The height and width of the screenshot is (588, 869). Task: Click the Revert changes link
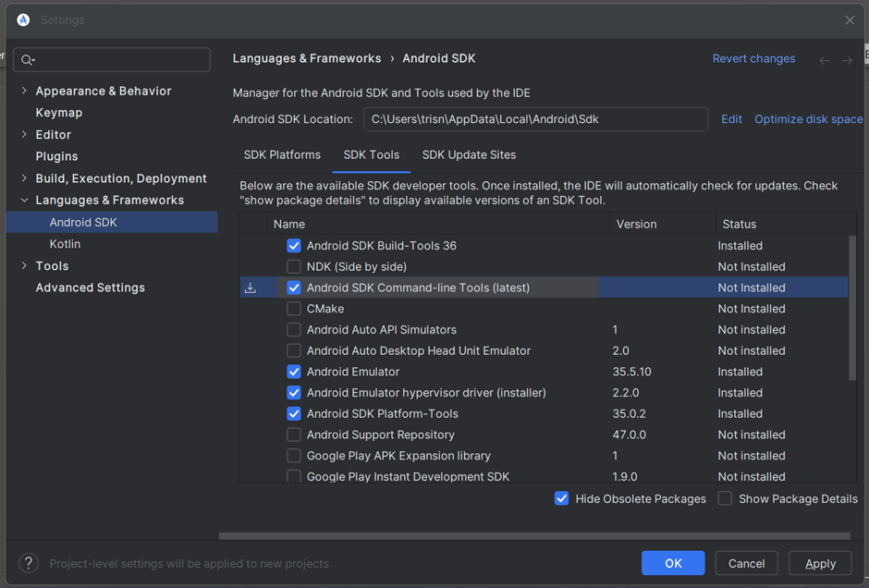[x=753, y=59]
